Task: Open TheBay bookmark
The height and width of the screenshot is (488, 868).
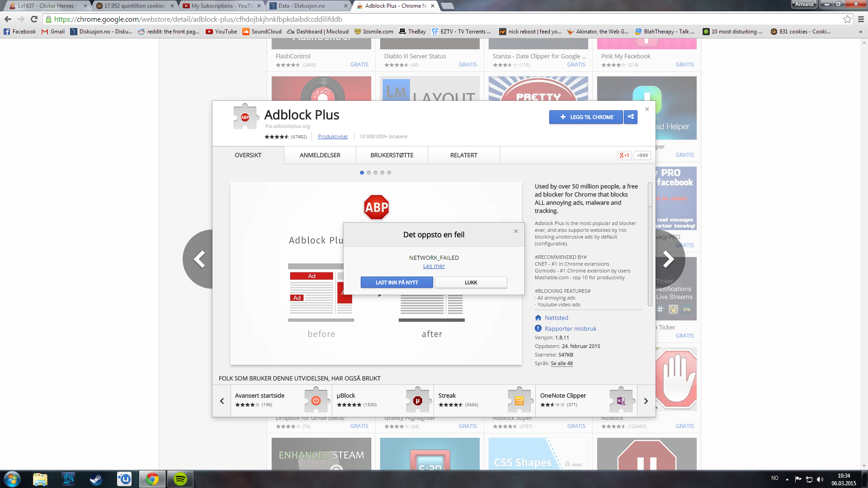Action: [412, 32]
